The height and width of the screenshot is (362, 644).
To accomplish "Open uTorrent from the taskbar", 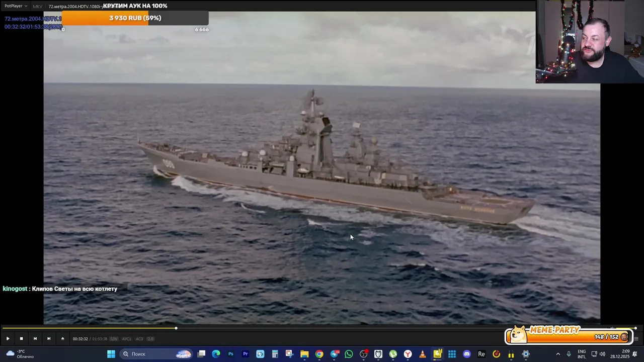I will [393, 354].
